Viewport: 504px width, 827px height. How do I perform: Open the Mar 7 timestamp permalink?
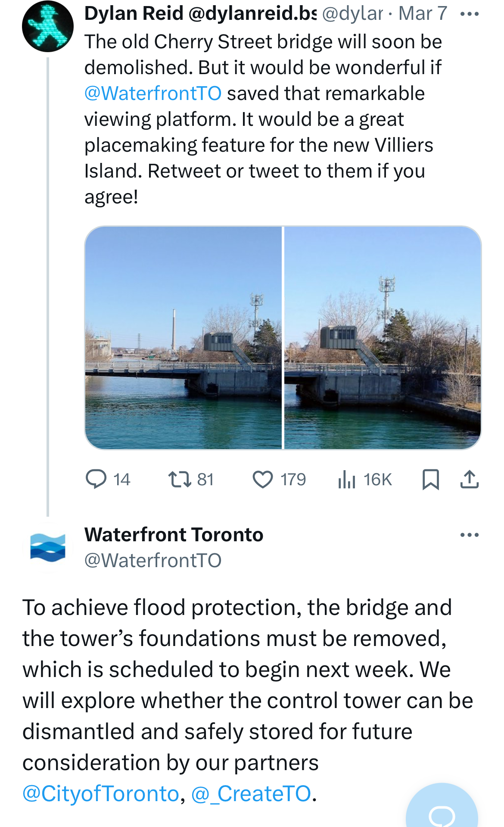click(x=423, y=13)
